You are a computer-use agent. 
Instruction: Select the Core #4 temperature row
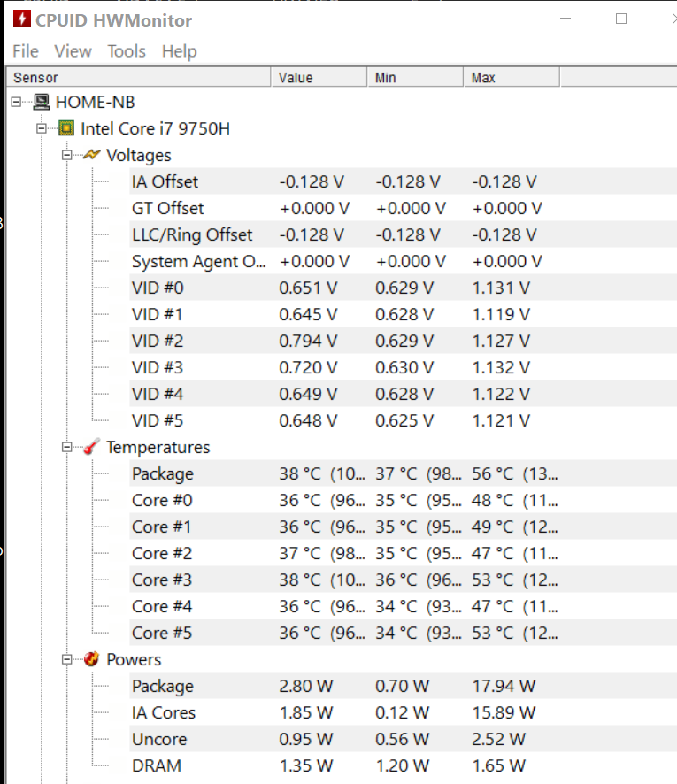click(403, 606)
